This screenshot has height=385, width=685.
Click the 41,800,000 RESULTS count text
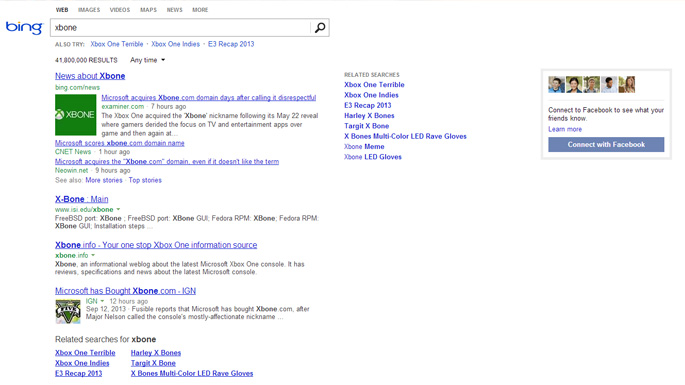point(86,60)
